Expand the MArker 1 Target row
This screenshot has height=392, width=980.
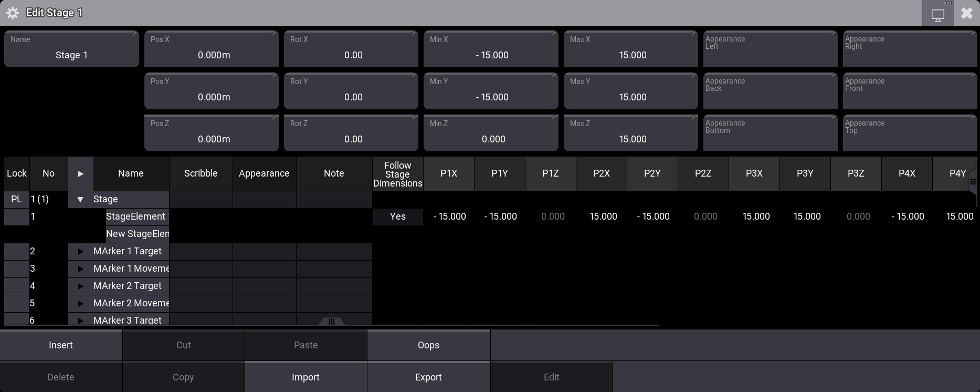[x=80, y=252]
